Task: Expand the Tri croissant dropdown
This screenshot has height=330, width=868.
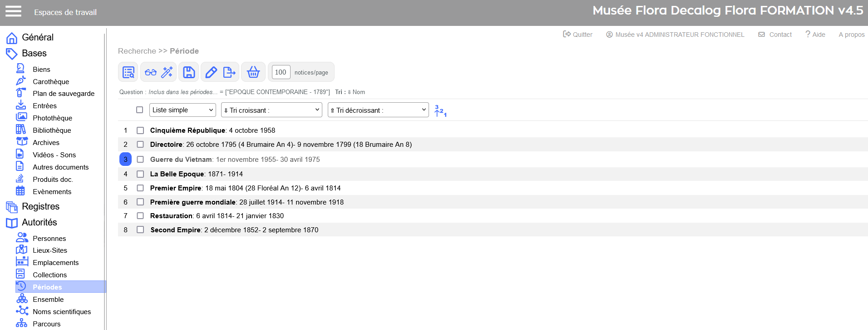Action: click(271, 110)
